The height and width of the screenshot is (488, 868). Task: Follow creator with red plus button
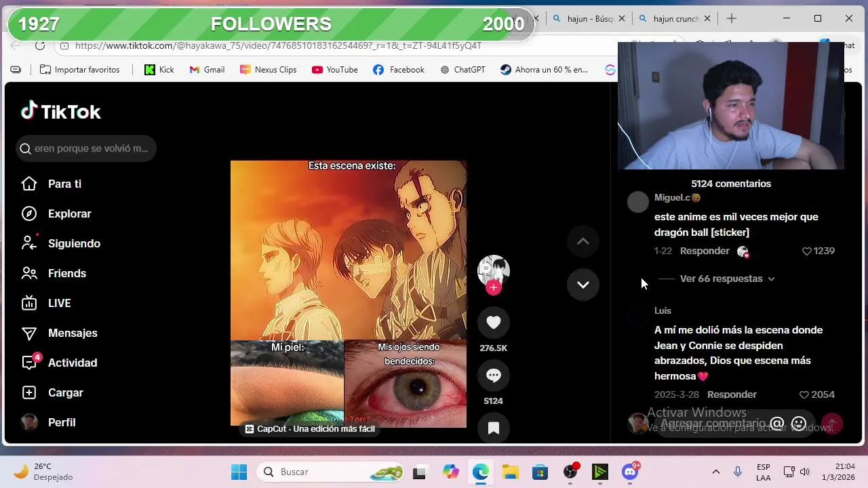click(494, 287)
